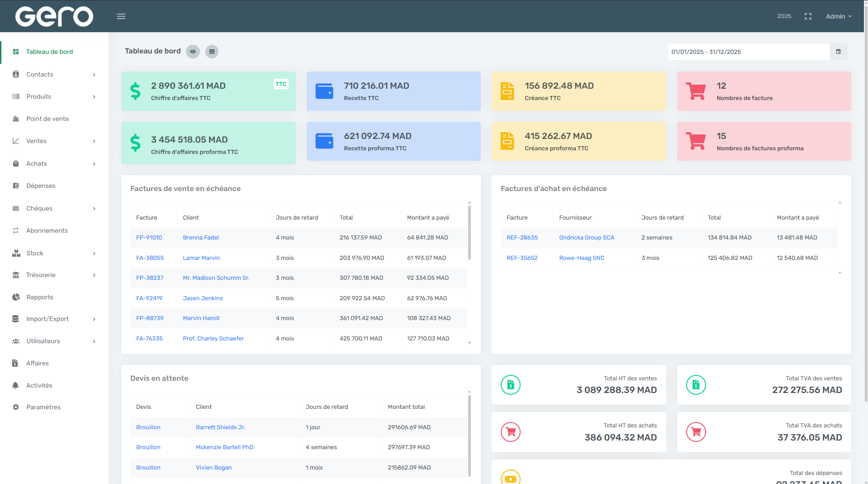
Task: Open the Contacts sidebar icon
Action: 15,74
